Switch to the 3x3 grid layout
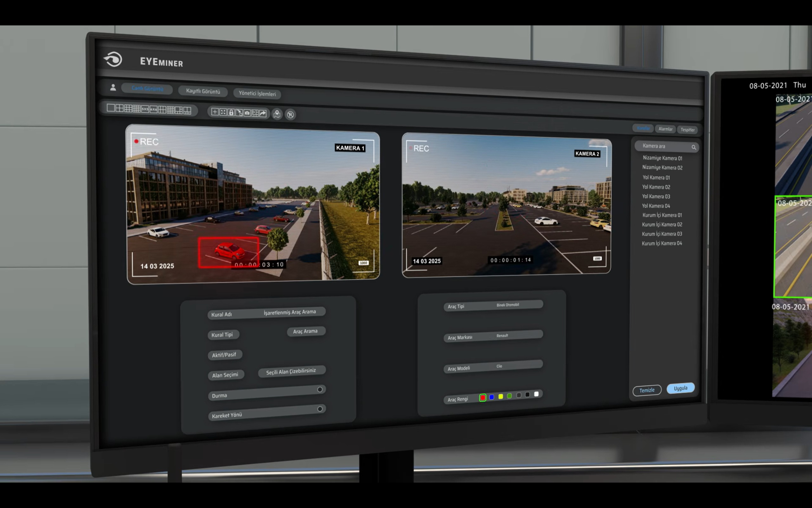Viewport: 812px width, 508px height. 128,108
